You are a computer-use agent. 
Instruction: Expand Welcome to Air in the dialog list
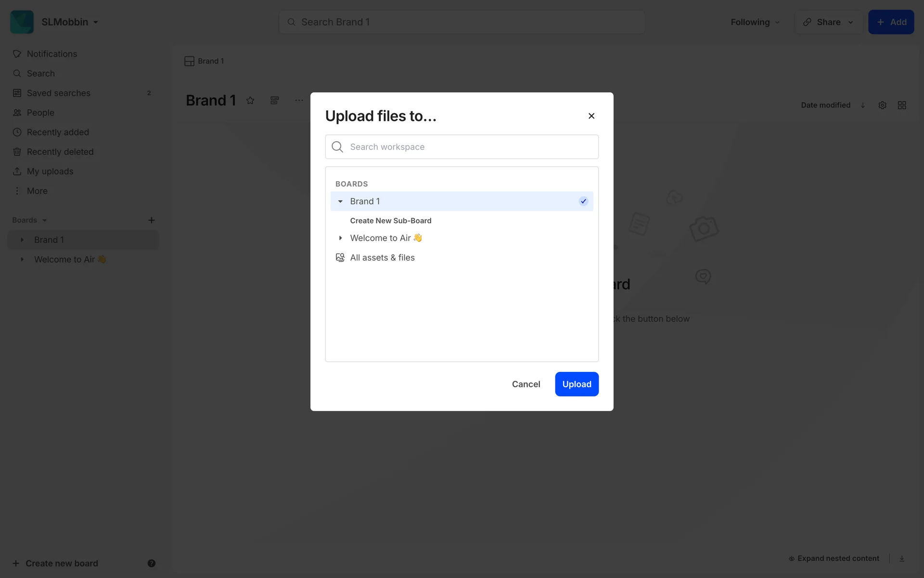[340, 238]
